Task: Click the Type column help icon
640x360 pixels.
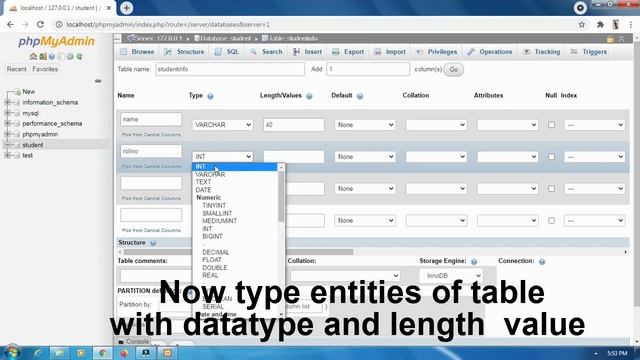Action: point(210,96)
